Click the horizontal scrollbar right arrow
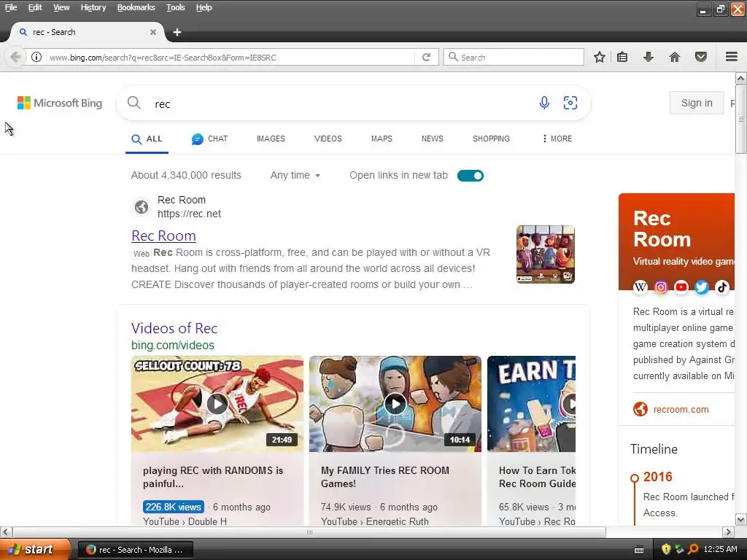The height and width of the screenshot is (560, 747). tap(729, 532)
